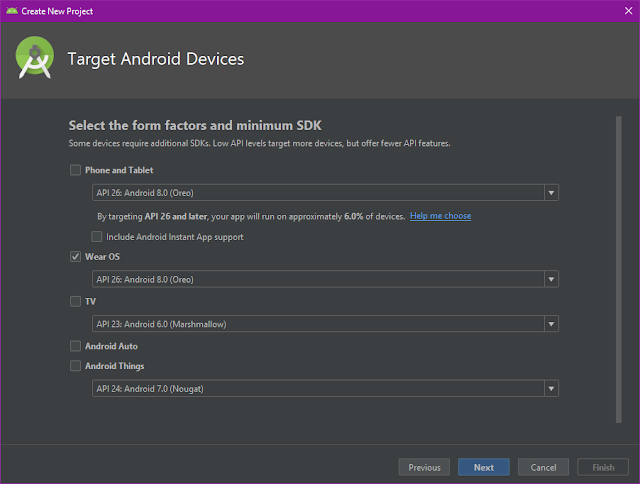Tick Include Android Instant App support

point(97,237)
